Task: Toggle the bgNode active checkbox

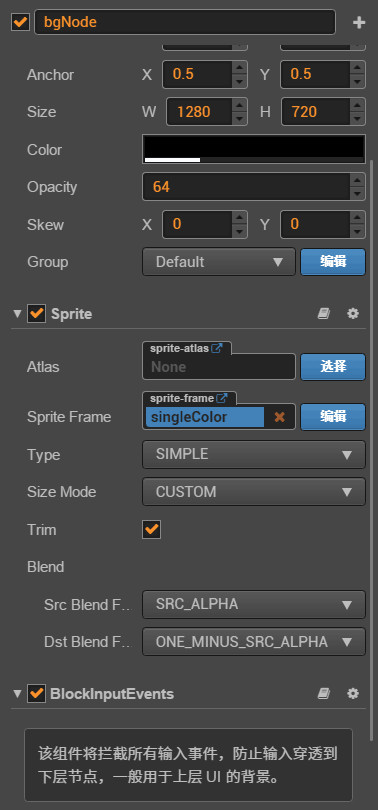Action: pos(20,23)
